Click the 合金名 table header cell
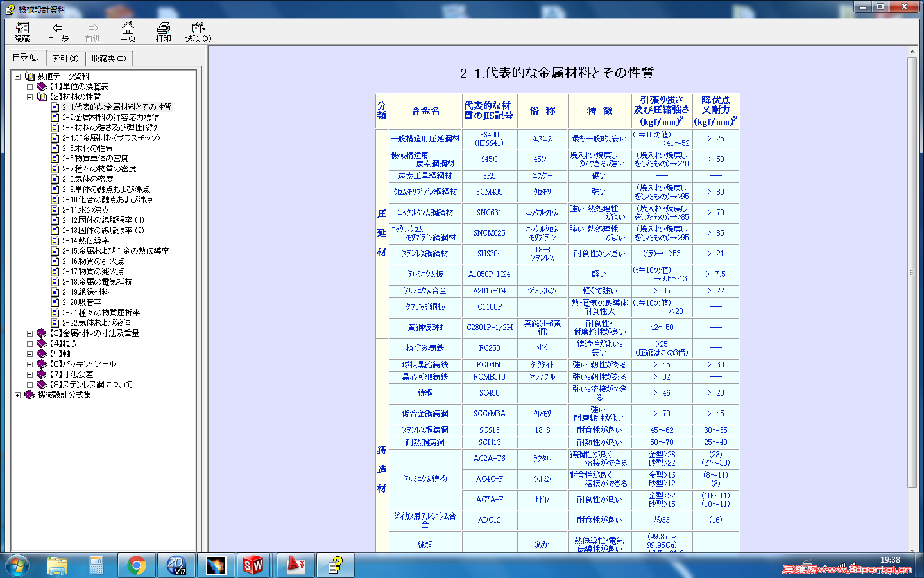 click(425, 111)
